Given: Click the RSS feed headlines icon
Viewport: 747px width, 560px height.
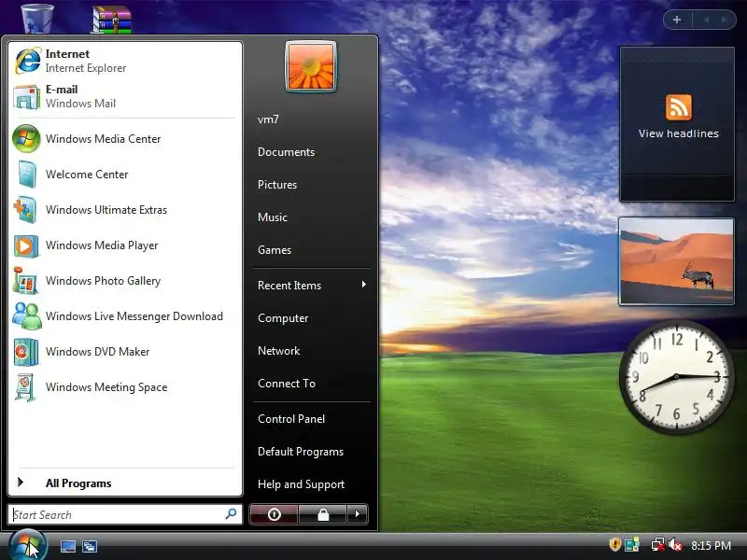Looking at the screenshot, I should click(679, 107).
